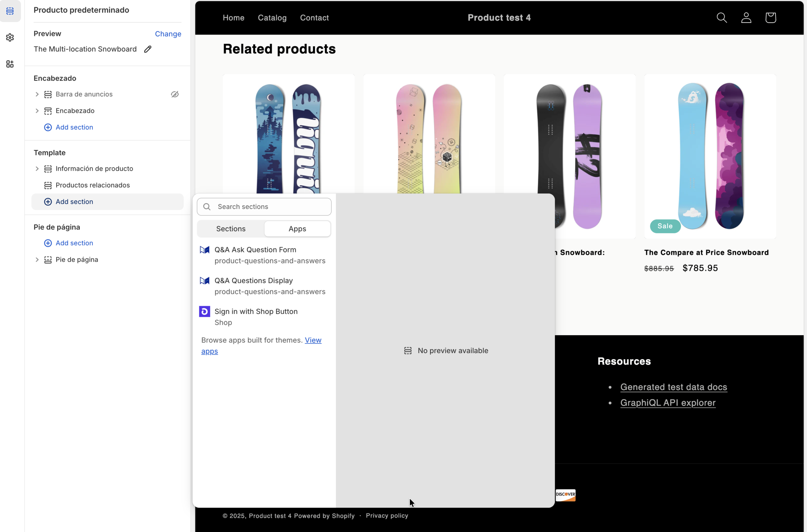Click the pencil icon next to Multi-location Snowboard
Screen dimensions: 807x532
(x=148, y=49)
